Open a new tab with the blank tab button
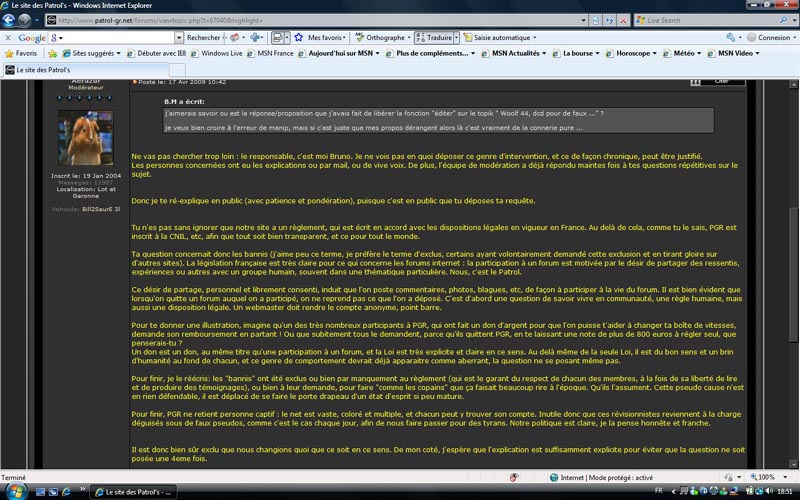 178,70
